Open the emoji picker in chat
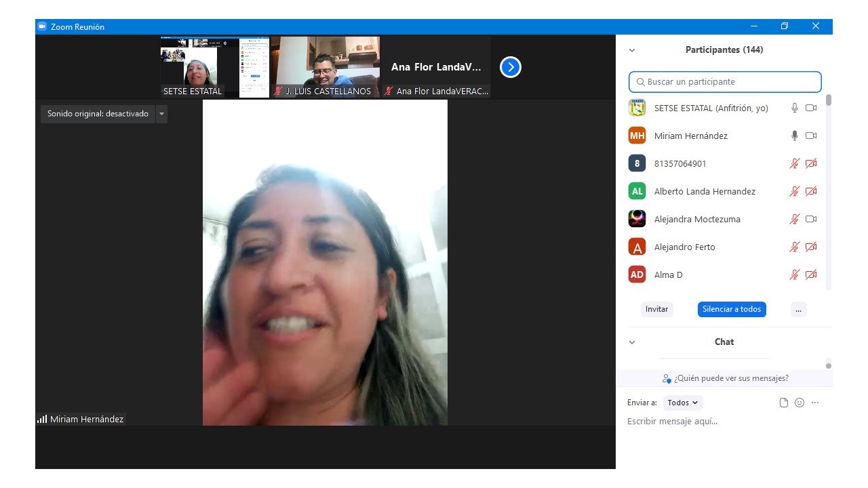868x488 pixels. coord(800,403)
